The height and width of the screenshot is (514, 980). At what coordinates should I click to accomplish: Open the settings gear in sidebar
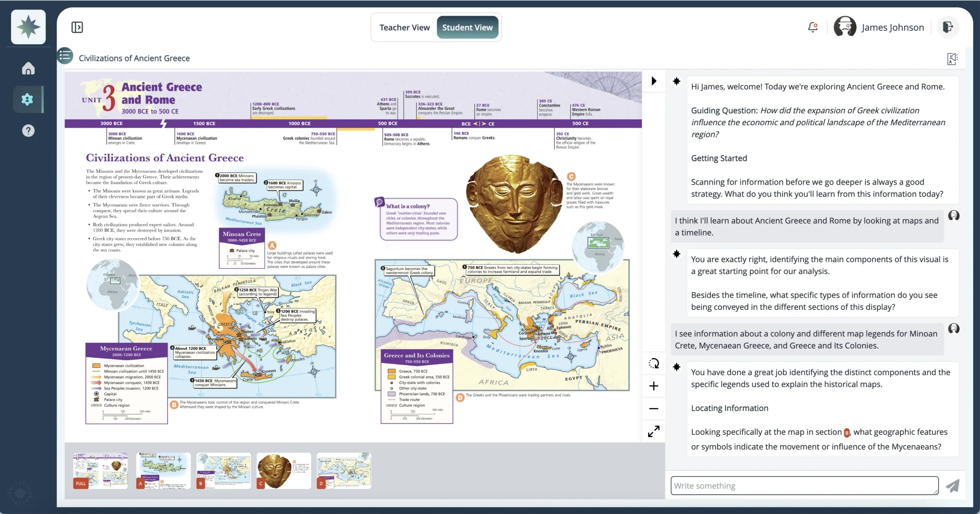tap(28, 99)
